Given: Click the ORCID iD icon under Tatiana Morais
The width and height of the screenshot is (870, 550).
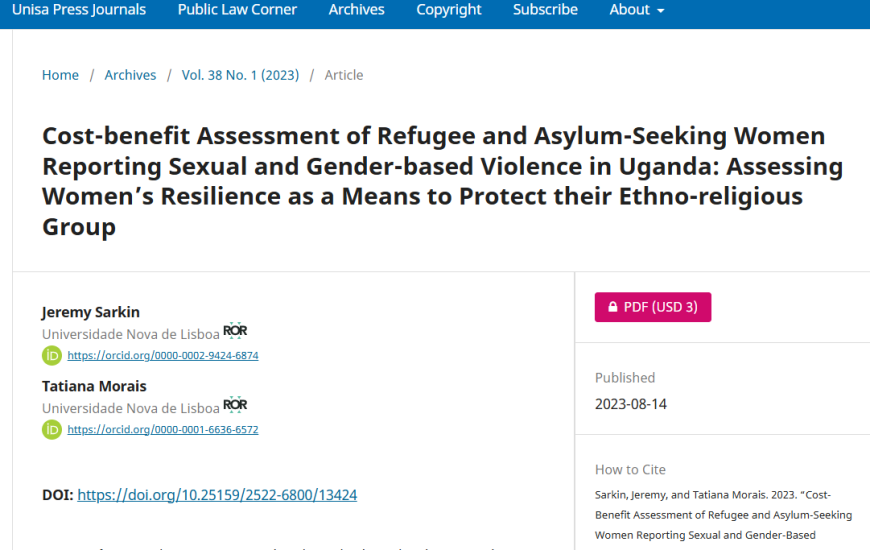Looking at the screenshot, I should (52, 429).
